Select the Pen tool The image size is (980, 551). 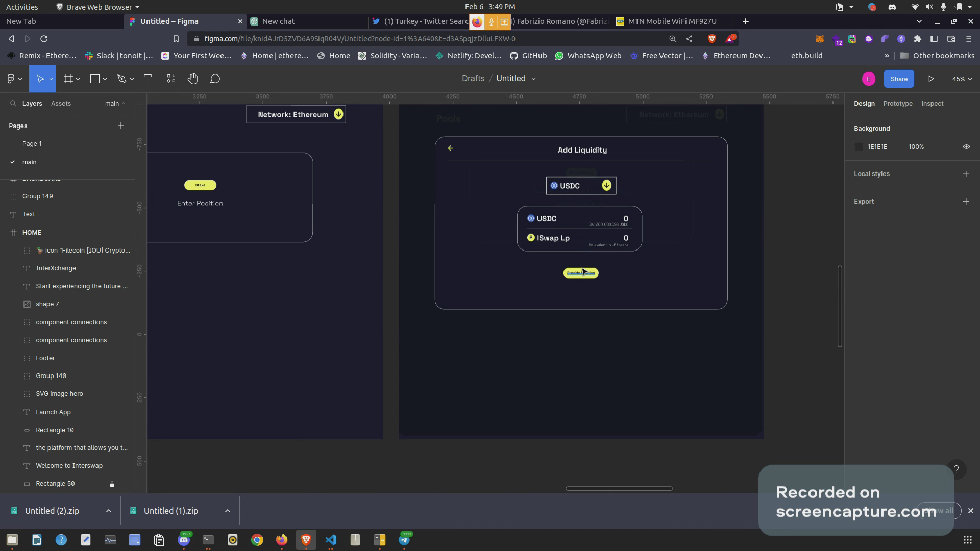(121, 79)
